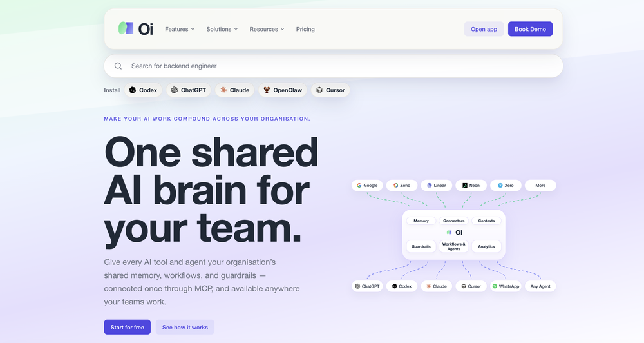Click the Oi logo in diagram center
644x343 pixels.
click(x=454, y=232)
